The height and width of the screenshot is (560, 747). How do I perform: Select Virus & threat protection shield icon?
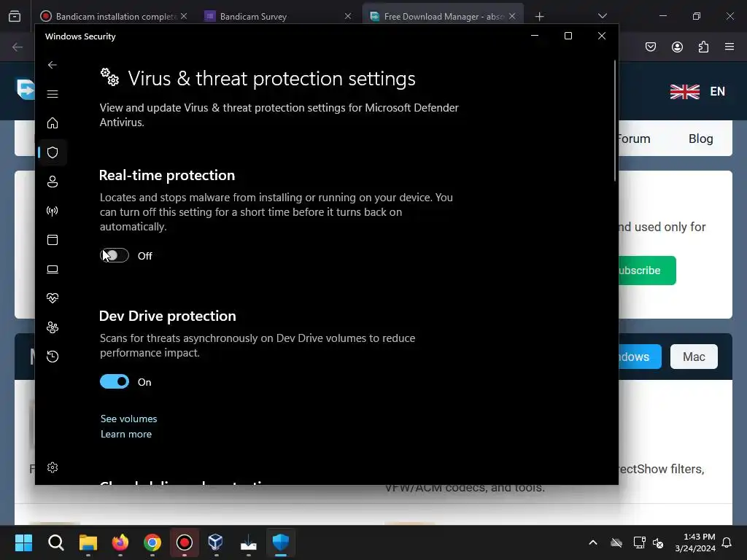pos(53,152)
